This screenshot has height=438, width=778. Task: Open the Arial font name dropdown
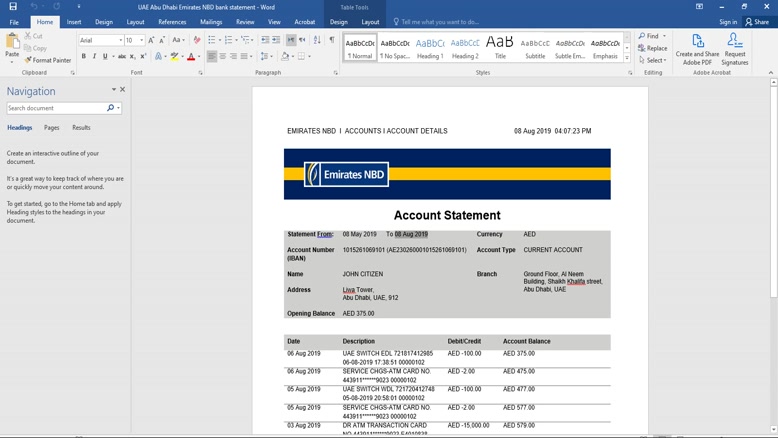click(x=121, y=40)
